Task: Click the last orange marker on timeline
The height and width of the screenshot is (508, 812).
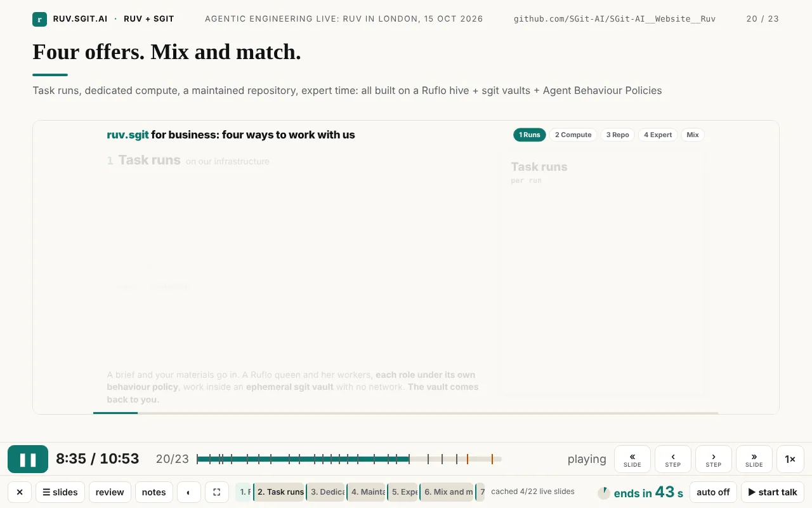Action: 492,459
